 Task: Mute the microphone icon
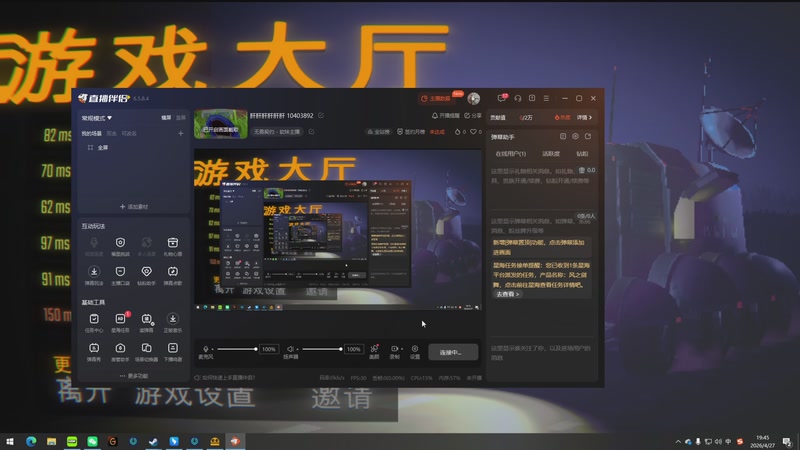point(206,349)
